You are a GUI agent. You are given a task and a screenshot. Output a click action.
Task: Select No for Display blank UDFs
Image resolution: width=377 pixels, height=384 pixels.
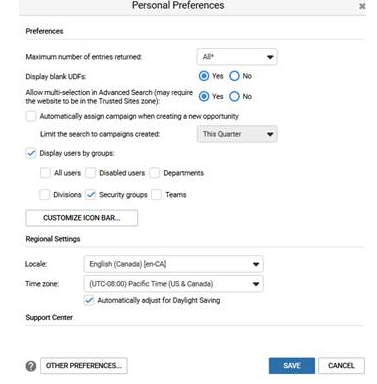(x=234, y=76)
